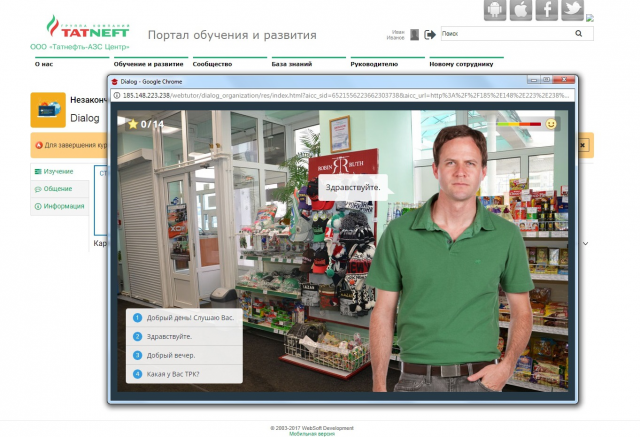Click the 'Портал обучения и развития' title
The height and width of the screenshot is (437, 640).
[x=232, y=35]
